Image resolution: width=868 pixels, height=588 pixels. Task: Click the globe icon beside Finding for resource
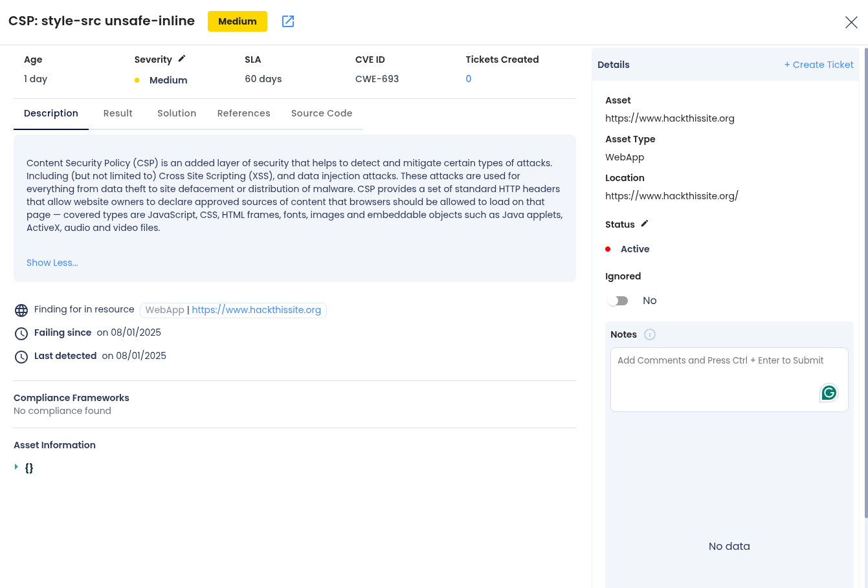coord(21,310)
